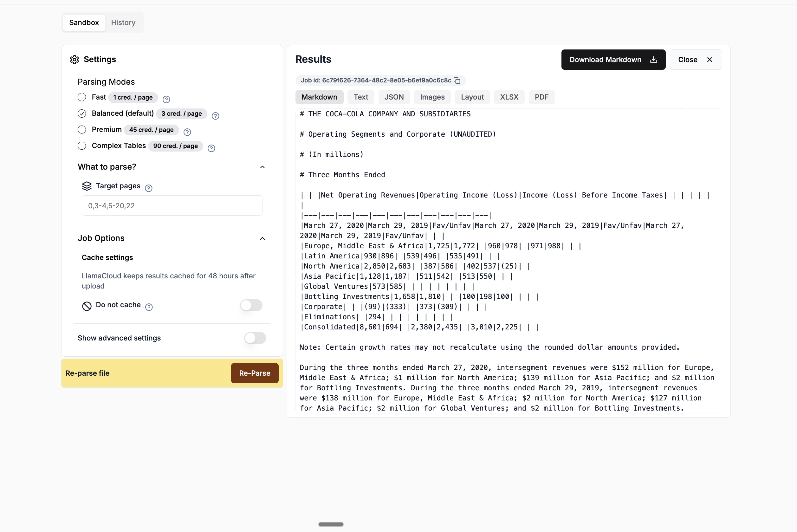Click the '# (In millions)' line
797x532 pixels.
(332, 155)
